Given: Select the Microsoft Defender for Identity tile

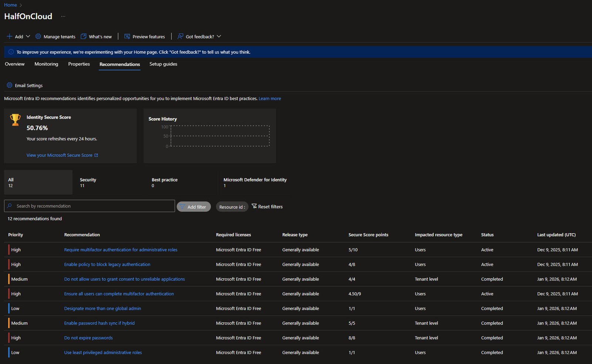Looking at the screenshot, I should tap(255, 183).
